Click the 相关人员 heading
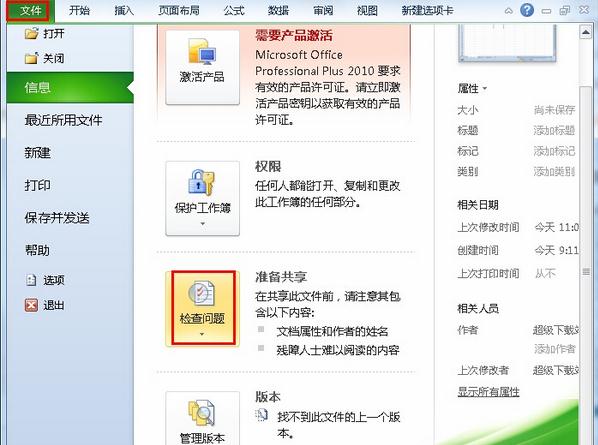Screen dimensions: 598x445 (478, 308)
